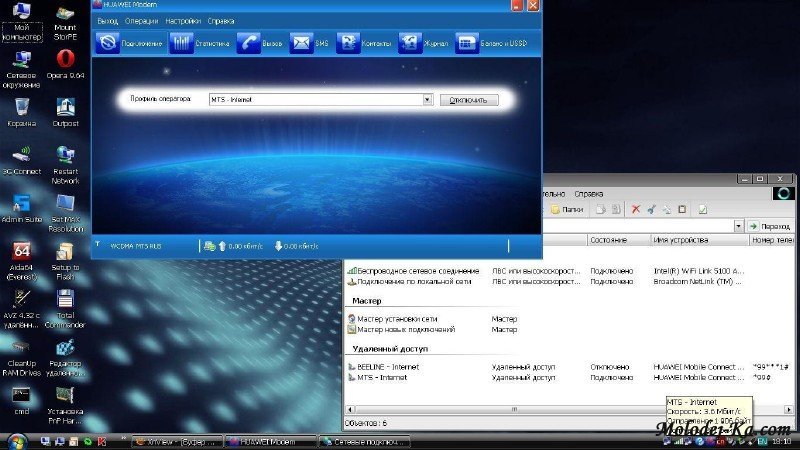Open the Журнал (Log) section
This screenshot has height=450, width=800.
tap(423, 44)
